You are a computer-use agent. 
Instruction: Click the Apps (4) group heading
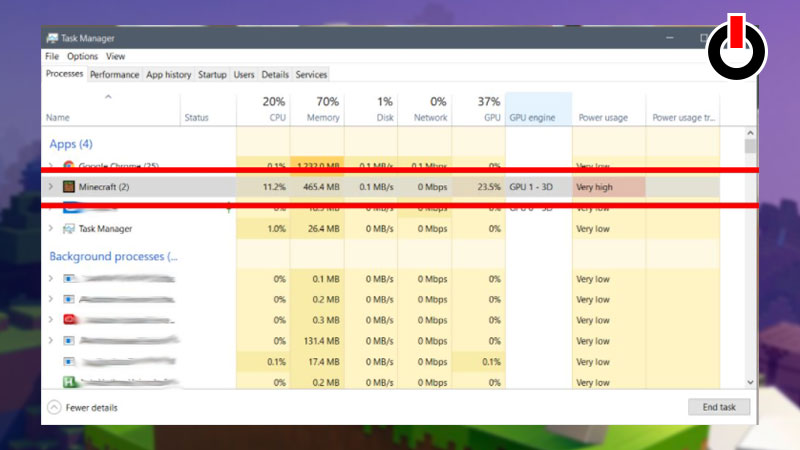(71, 144)
